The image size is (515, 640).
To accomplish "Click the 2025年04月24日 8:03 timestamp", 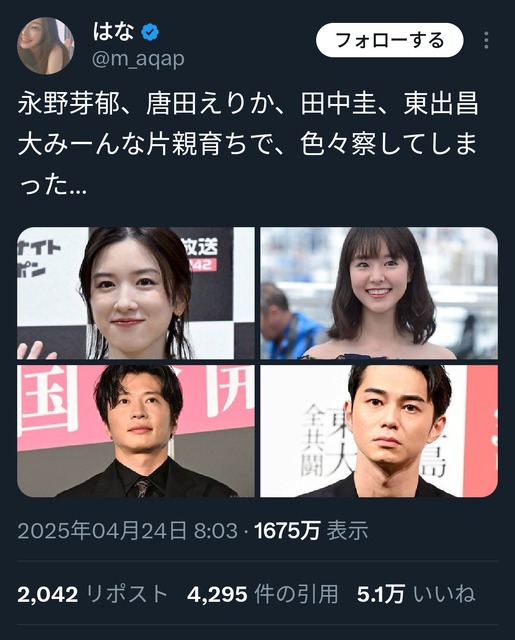I will pyautogui.click(x=127, y=531).
